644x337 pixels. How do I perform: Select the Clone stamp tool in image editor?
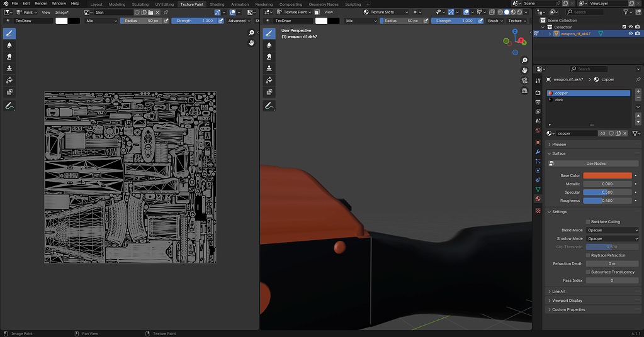[x=9, y=69]
